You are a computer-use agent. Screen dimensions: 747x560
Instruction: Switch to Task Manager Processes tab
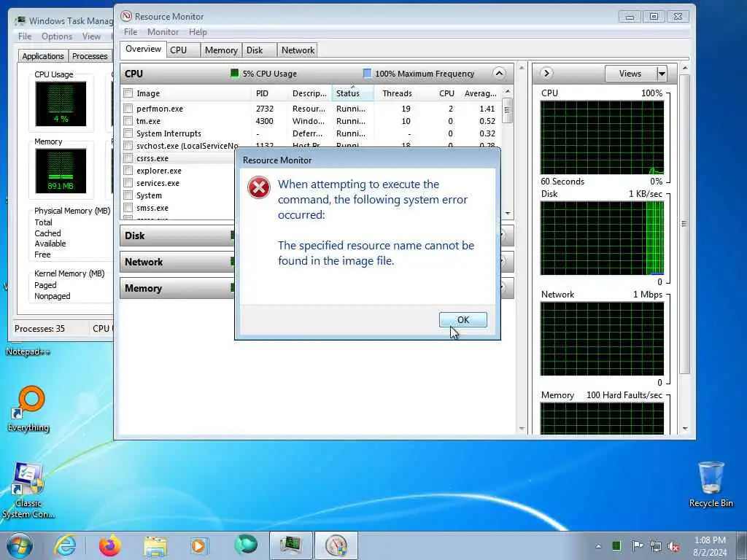pyautogui.click(x=90, y=55)
